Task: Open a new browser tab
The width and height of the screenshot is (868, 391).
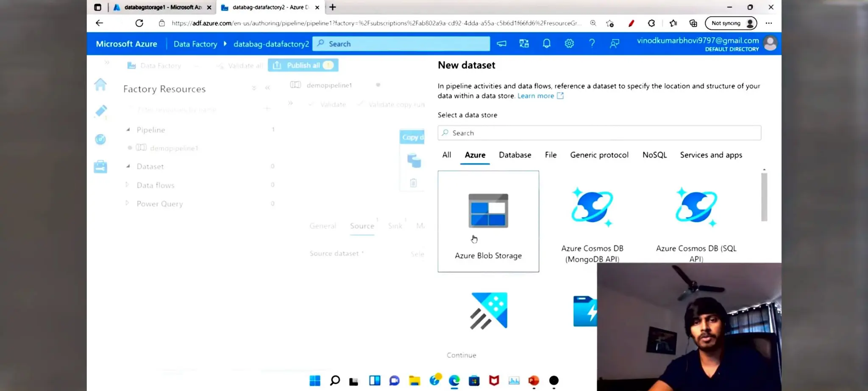Action: pos(333,7)
